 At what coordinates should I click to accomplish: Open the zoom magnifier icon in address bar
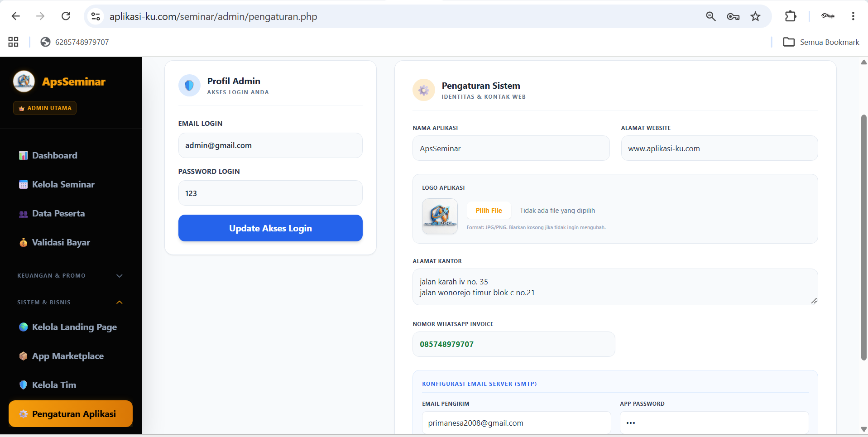click(711, 17)
